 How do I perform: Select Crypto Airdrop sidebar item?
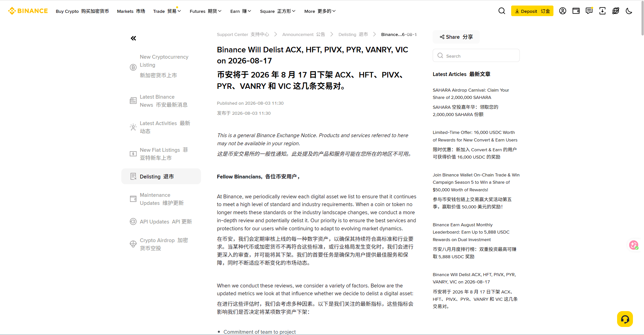161,244
